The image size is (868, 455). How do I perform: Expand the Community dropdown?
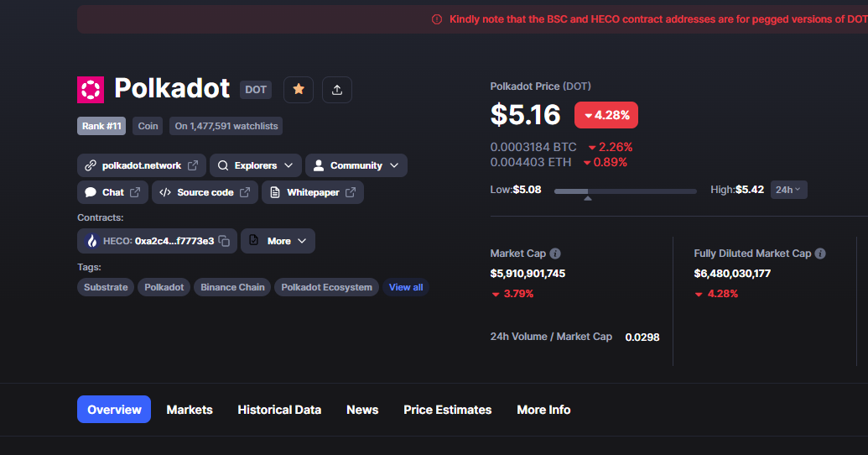coord(356,165)
